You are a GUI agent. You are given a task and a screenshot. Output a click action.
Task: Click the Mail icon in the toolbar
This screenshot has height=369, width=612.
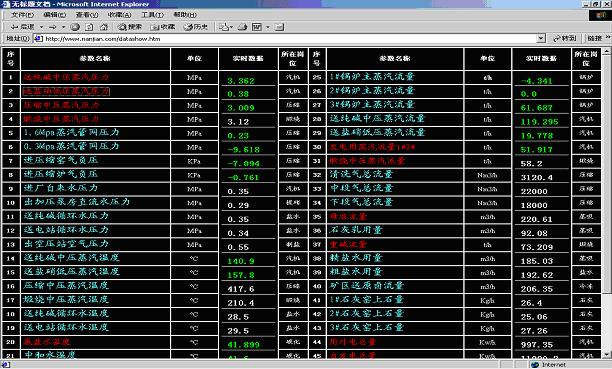coord(224,27)
